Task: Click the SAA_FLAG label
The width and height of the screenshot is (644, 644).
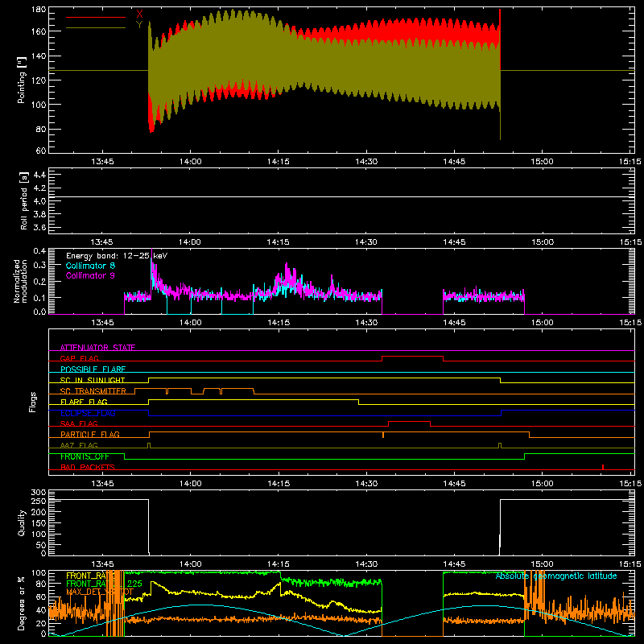Action: coord(79,423)
